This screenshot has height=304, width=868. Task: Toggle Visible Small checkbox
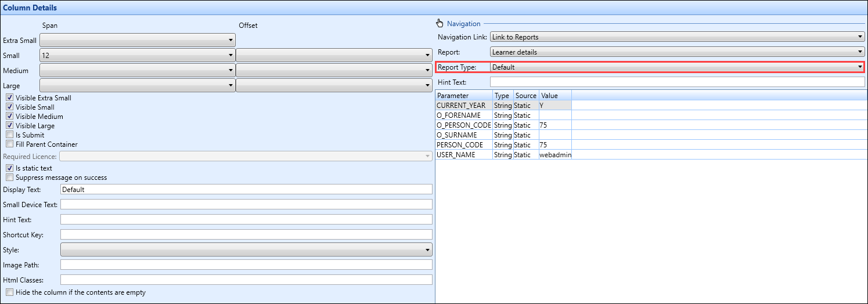(x=10, y=107)
